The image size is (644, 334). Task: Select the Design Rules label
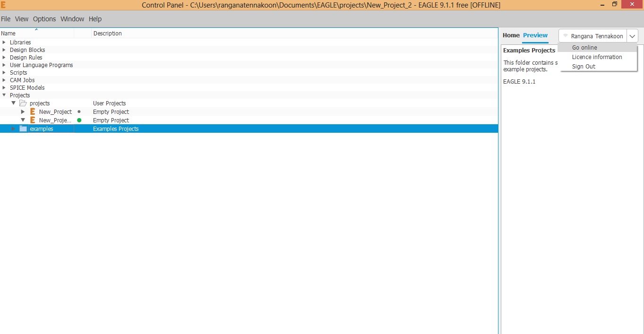26,58
